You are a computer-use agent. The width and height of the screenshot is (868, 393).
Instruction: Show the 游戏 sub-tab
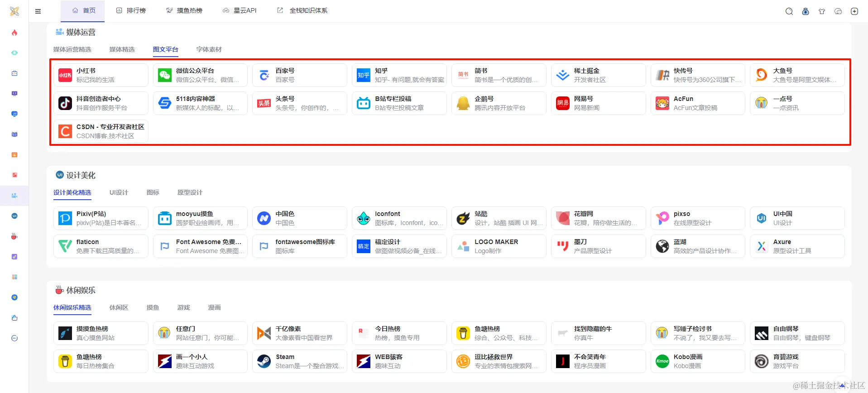point(184,307)
